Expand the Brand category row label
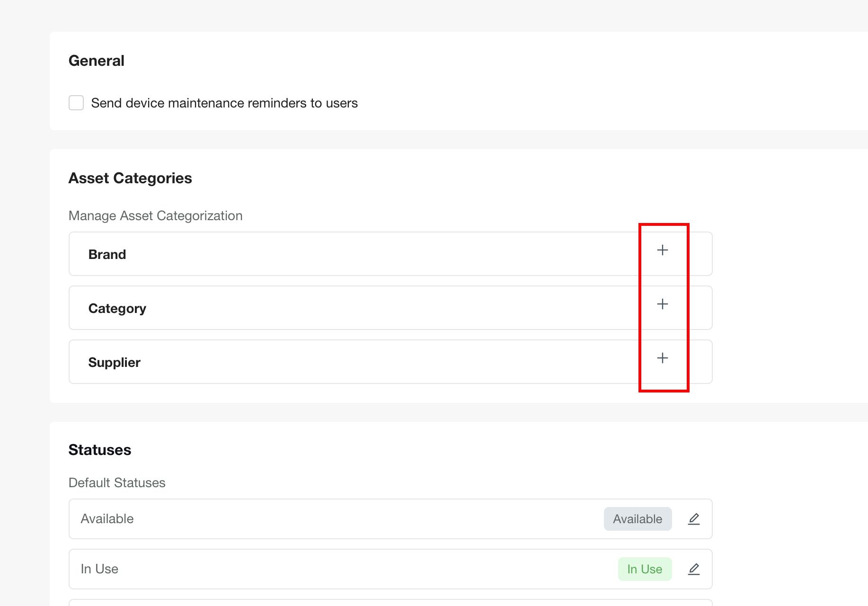The width and height of the screenshot is (868, 606). (107, 254)
